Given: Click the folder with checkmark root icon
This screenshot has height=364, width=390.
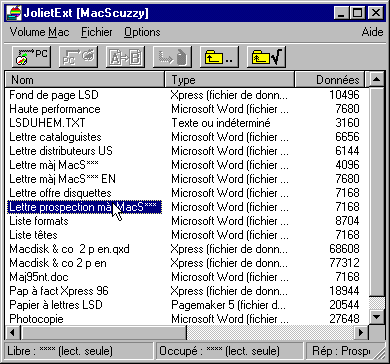Looking at the screenshot, I should (x=266, y=57).
